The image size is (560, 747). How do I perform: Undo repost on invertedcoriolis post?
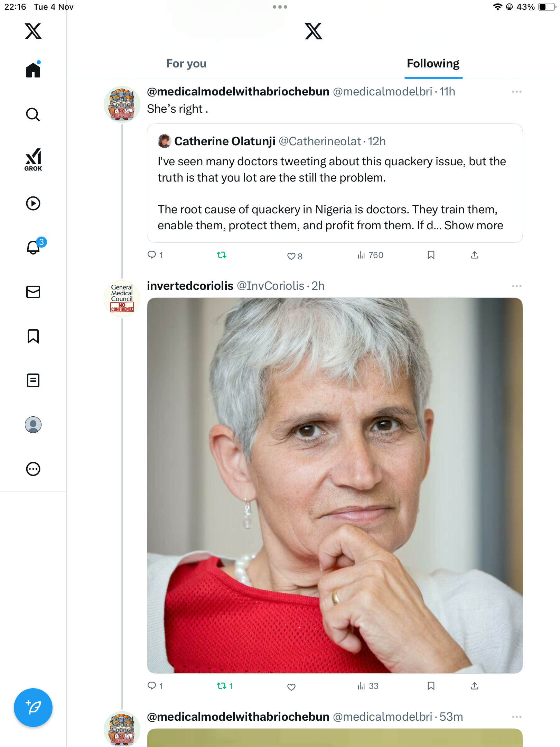click(x=222, y=686)
